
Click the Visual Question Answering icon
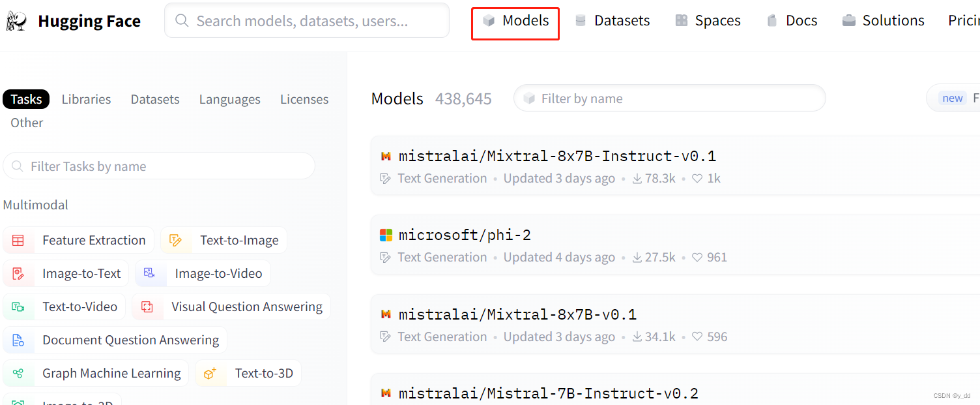click(x=147, y=307)
